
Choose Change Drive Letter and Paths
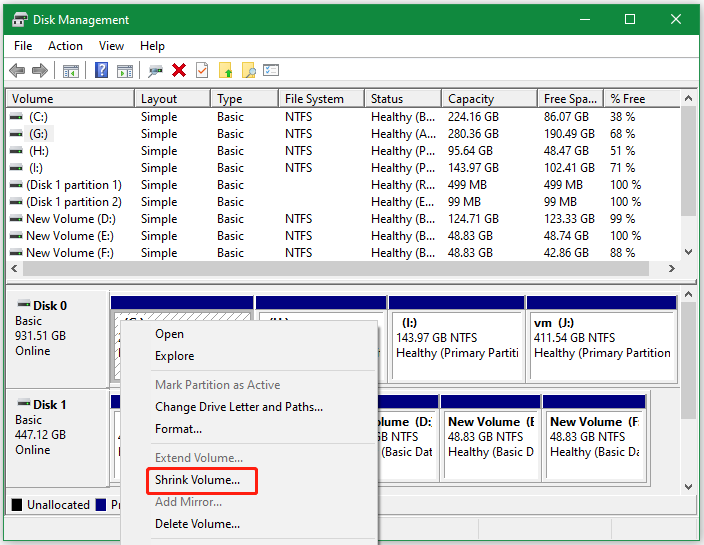click(x=238, y=407)
